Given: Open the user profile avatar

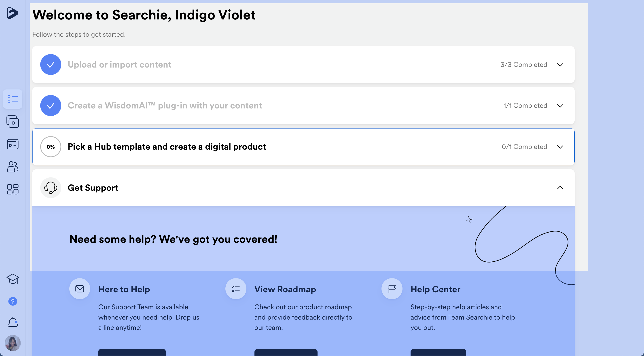Looking at the screenshot, I should point(13,343).
